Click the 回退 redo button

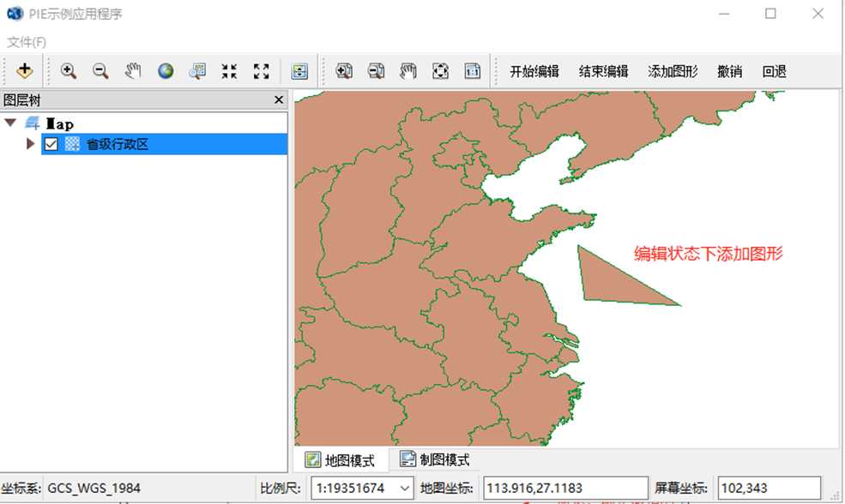click(x=774, y=71)
